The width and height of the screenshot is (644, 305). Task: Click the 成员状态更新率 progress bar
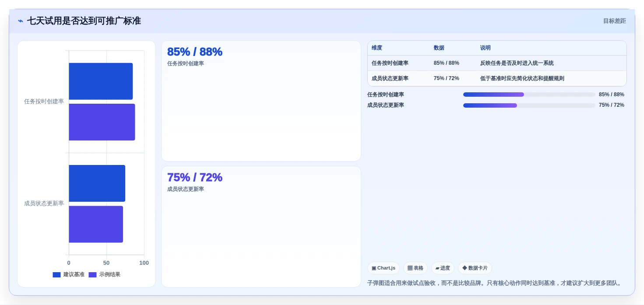click(x=529, y=105)
